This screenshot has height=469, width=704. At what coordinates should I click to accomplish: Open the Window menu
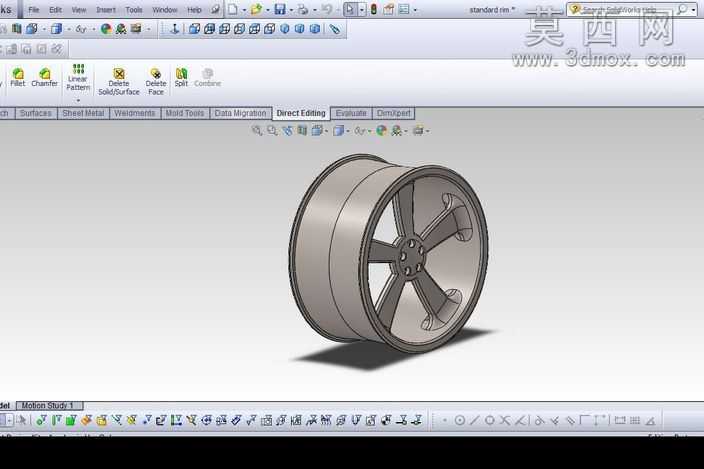(165, 9)
